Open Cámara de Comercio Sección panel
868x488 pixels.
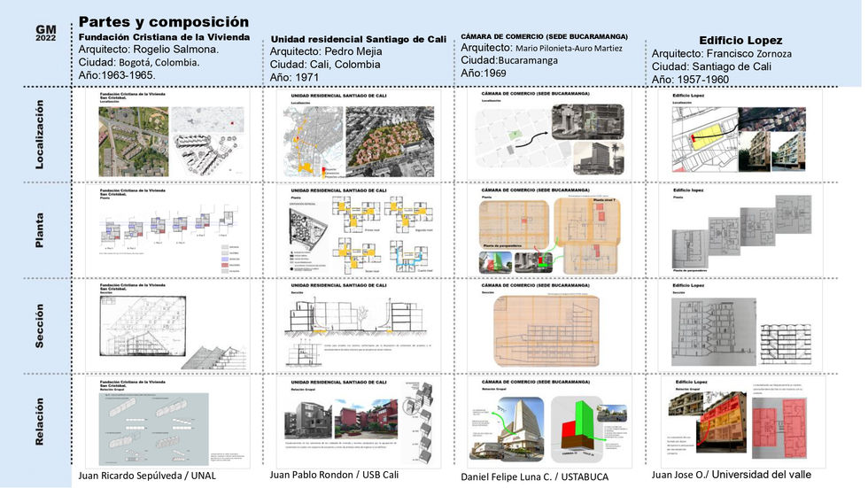pos(549,326)
